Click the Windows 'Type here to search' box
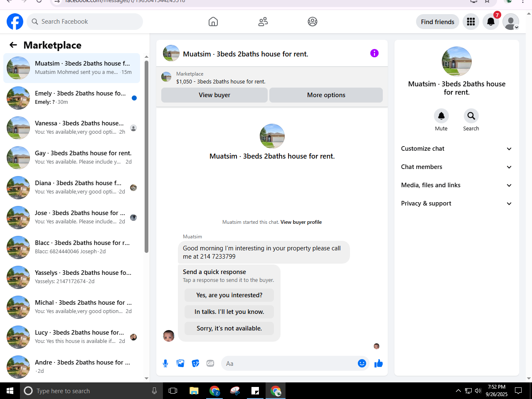 click(91, 391)
